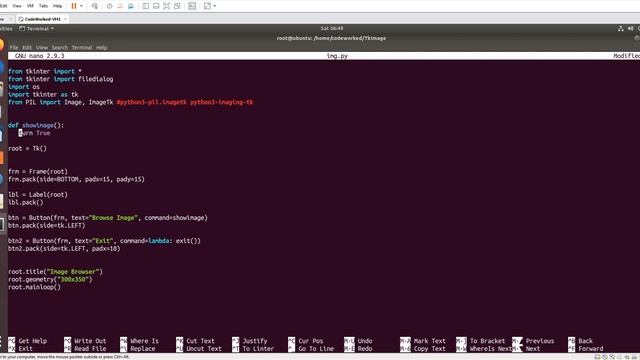Show the VMware library sidebar
This screenshot has width=640, height=360.
click(x=145, y=6)
